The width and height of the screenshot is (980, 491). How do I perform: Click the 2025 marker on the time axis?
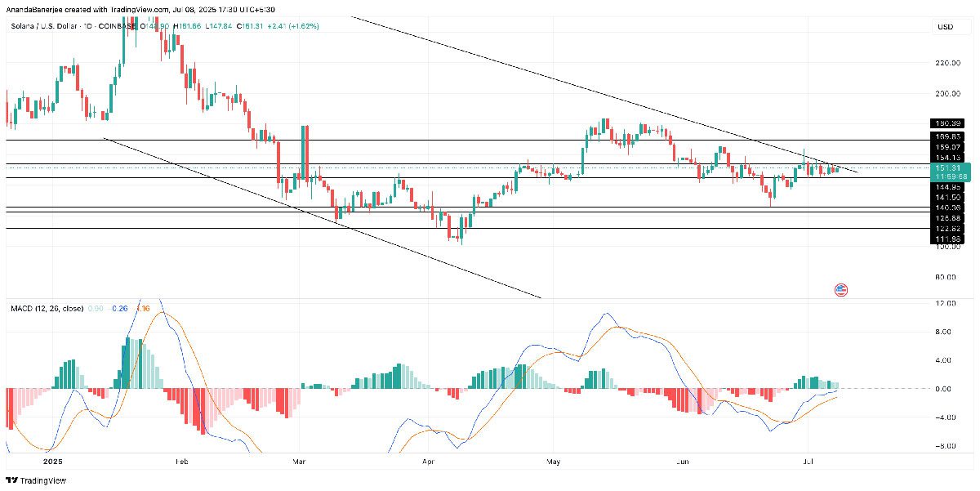coord(53,460)
